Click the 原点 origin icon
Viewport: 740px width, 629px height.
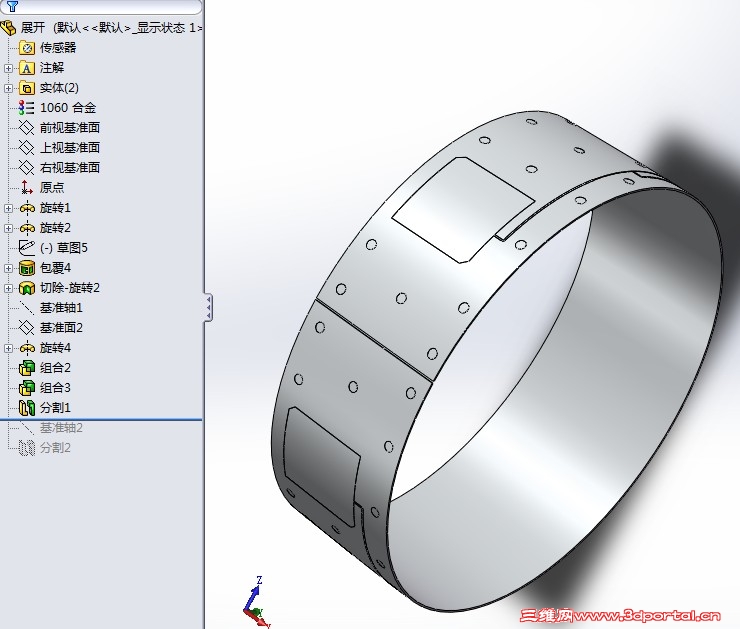(26, 187)
